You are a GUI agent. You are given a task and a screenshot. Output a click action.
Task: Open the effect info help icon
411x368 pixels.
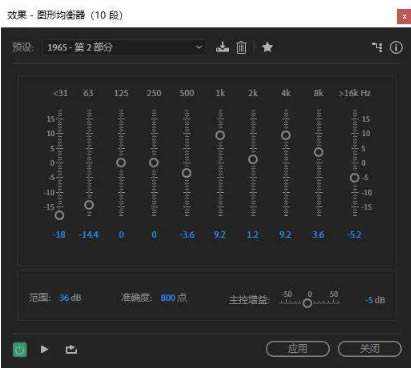coord(396,47)
